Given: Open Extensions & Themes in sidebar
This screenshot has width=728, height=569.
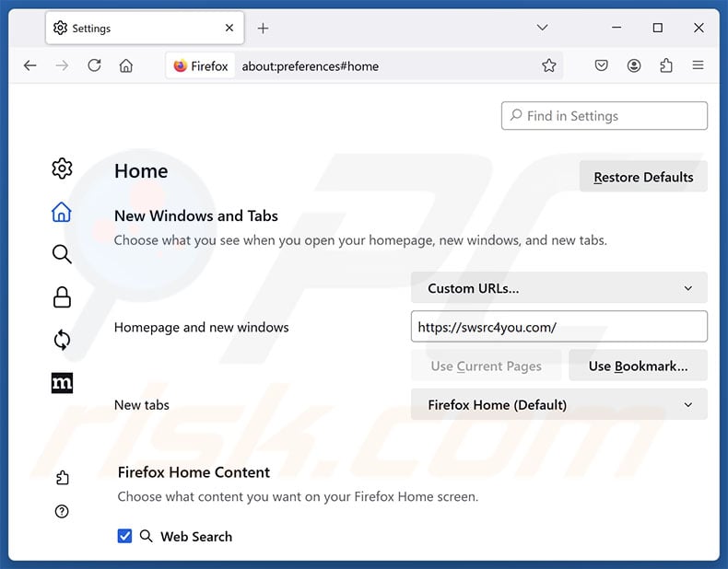Looking at the screenshot, I should click(x=63, y=477).
